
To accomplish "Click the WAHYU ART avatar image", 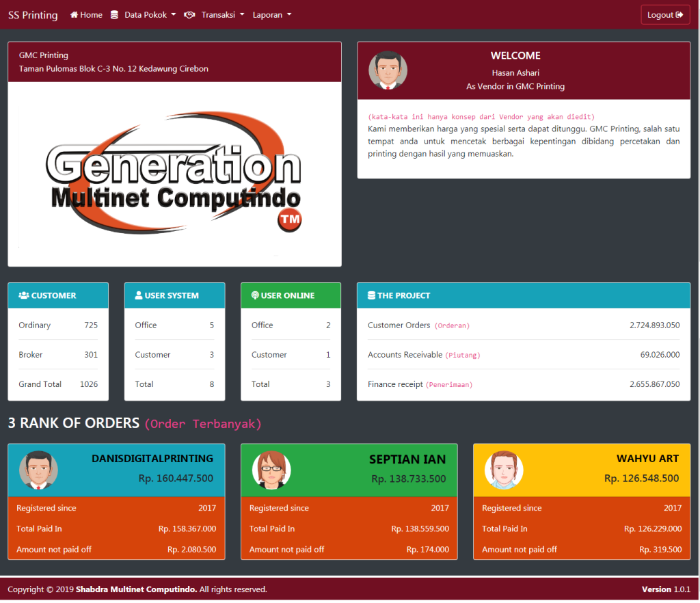I will point(504,470).
